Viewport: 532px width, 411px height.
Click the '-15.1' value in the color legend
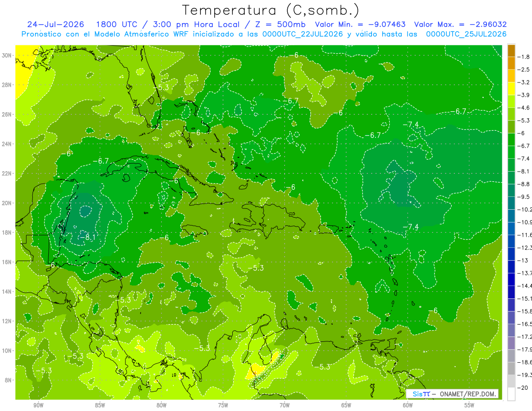525,298
